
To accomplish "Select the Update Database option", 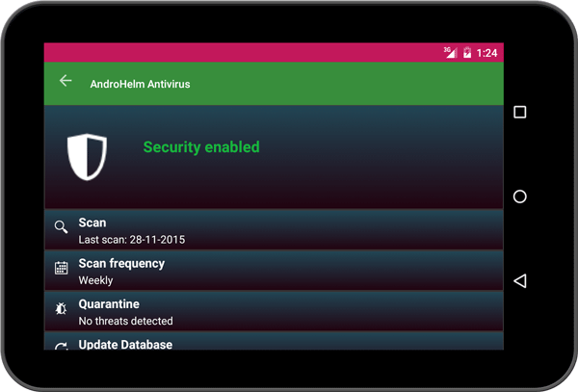I will [125, 344].
